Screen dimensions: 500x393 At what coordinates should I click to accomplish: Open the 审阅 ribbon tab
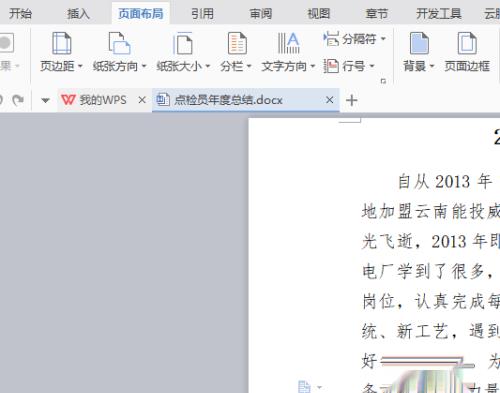coord(261,14)
